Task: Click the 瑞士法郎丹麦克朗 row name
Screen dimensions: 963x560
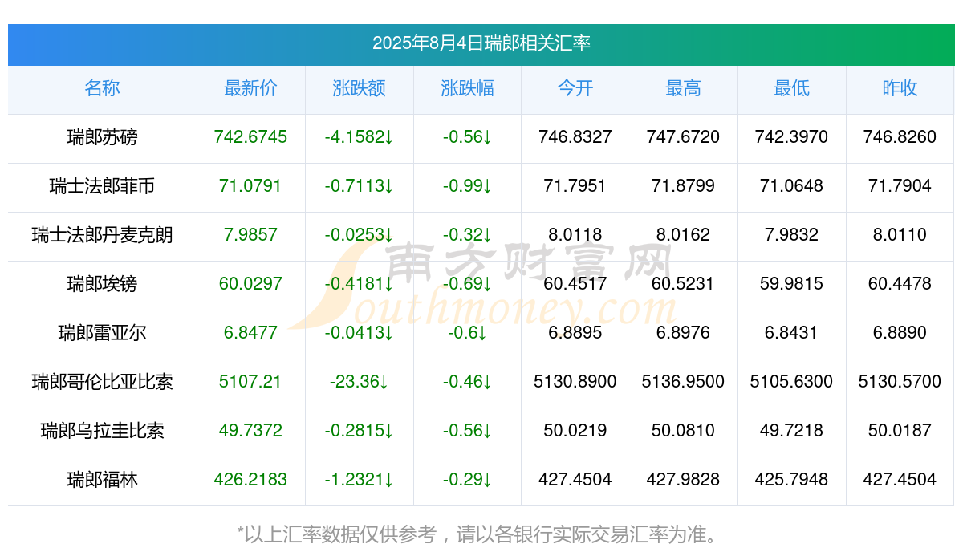Action: (x=102, y=235)
